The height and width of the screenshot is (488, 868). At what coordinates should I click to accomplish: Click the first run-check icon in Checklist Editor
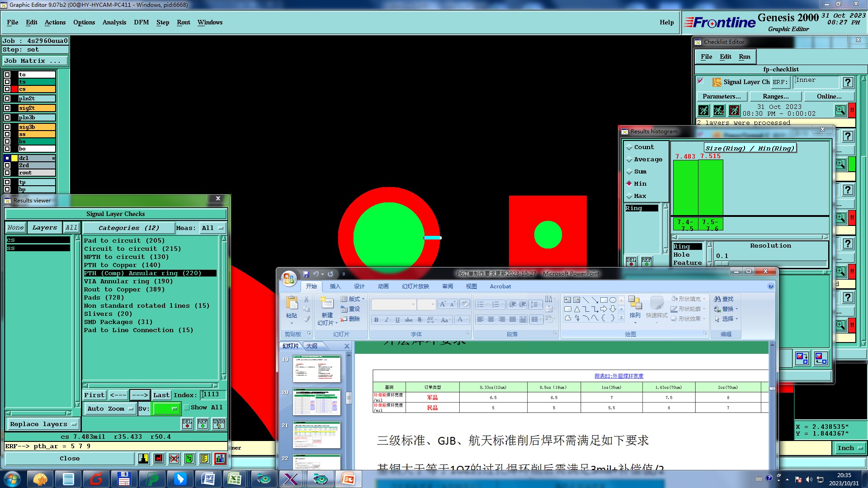tap(704, 110)
